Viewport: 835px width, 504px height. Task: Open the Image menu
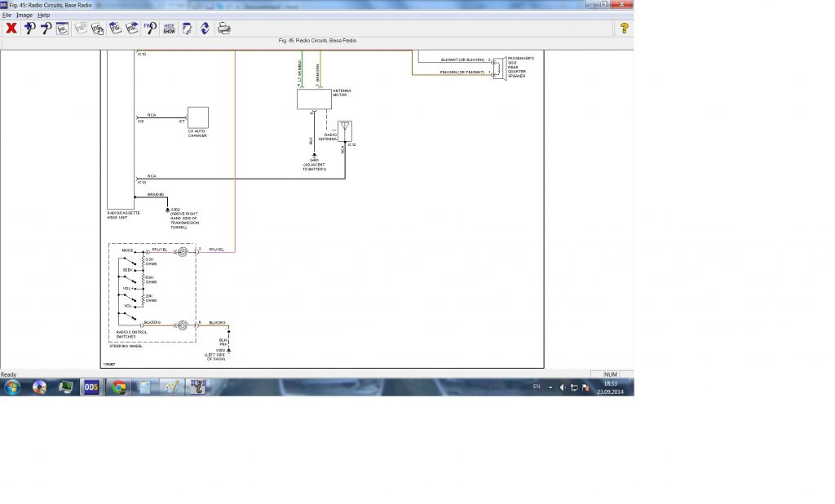(24, 15)
